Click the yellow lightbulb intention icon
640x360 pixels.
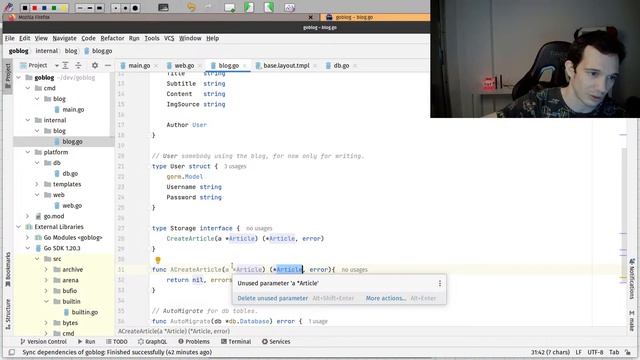[x=158, y=260]
